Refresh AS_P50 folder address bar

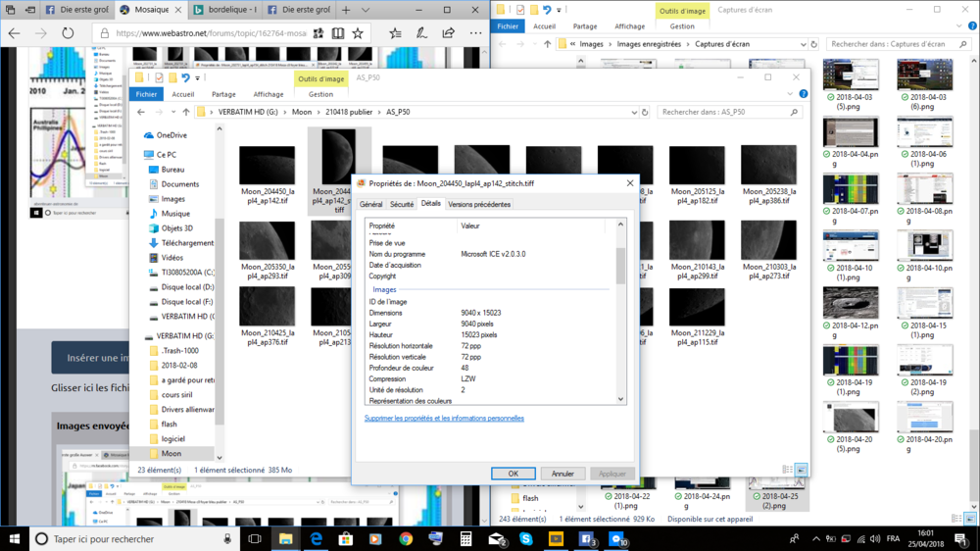(645, 112)
